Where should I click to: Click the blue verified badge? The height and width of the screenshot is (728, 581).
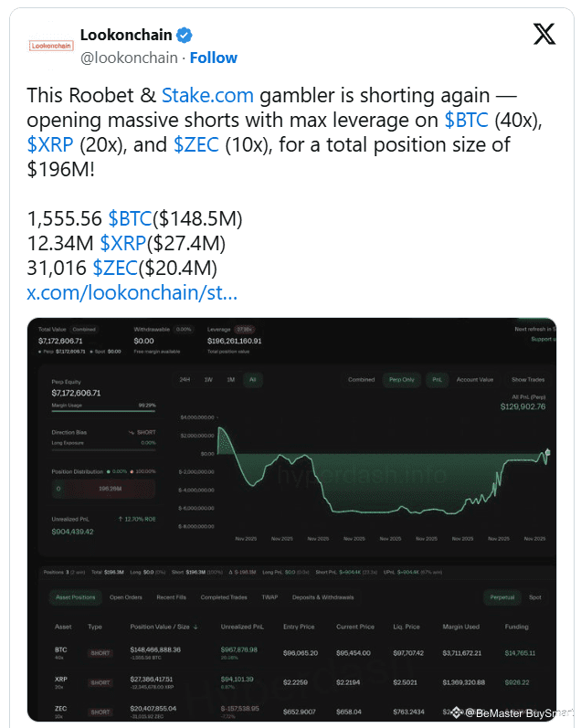[185, 36]
